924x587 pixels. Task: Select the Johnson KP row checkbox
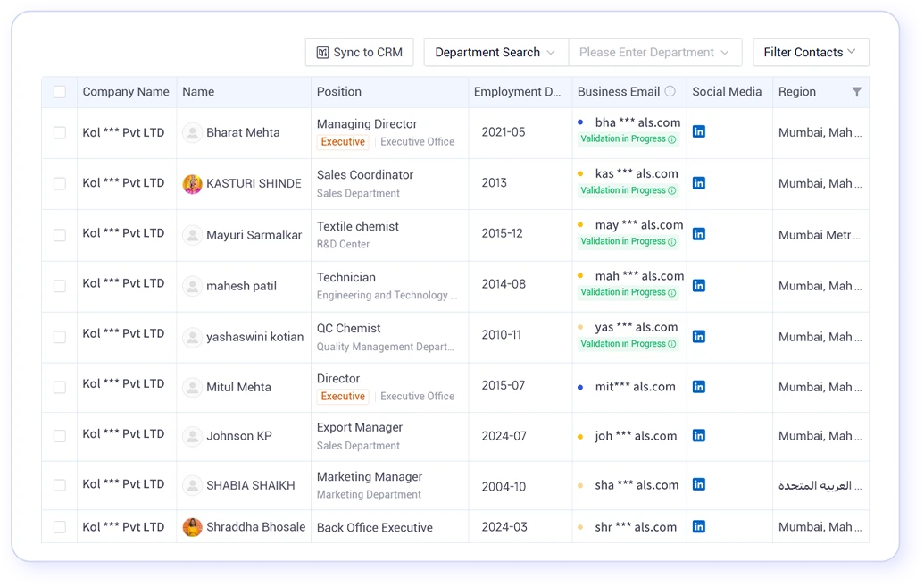point(60,435)
